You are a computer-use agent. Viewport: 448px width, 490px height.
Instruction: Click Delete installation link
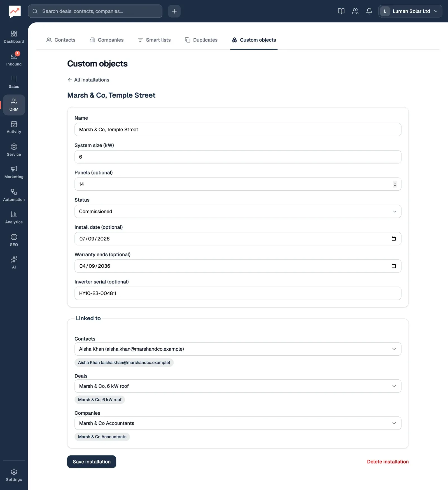tap(388, 462)
